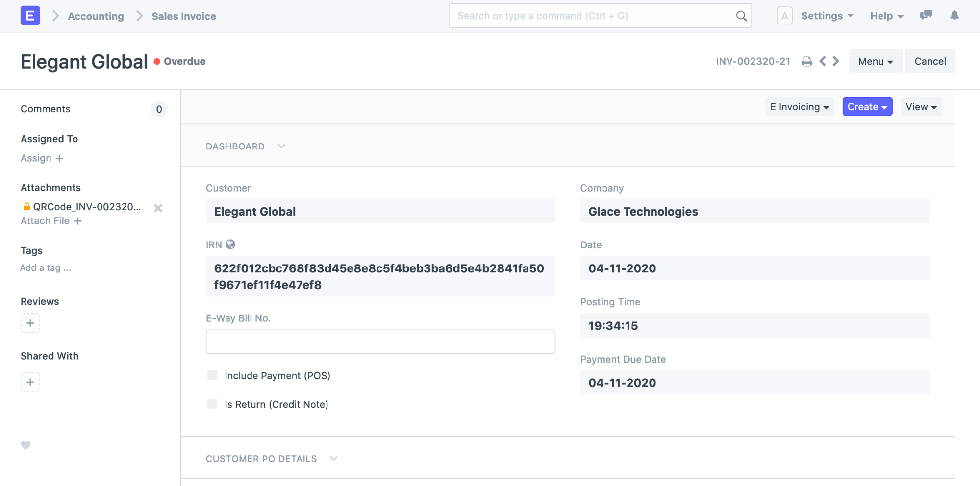Click the IRN hash value
Screen dimensions: 980x486
click(x=380, y=276)
